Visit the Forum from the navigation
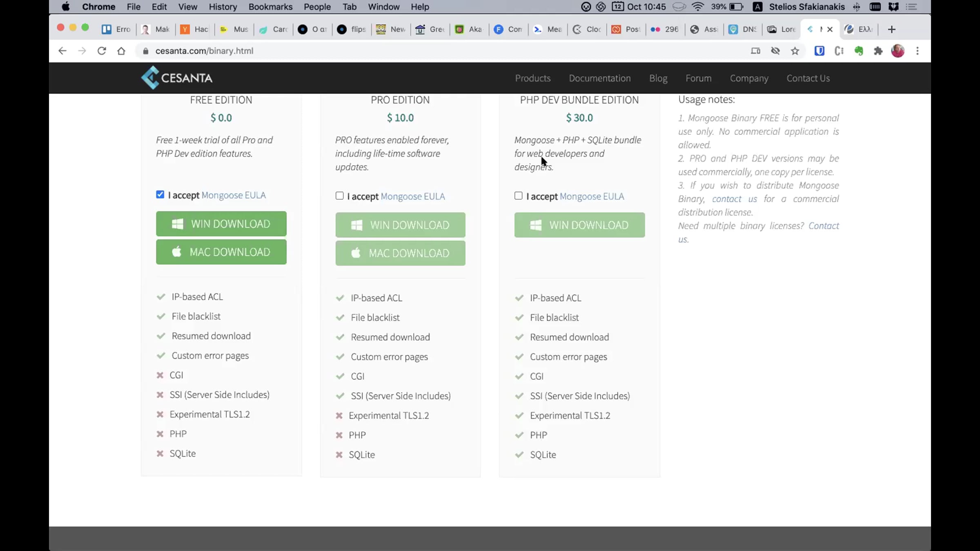The width and height of the screenshot is (980, 551). pos(699,78)
